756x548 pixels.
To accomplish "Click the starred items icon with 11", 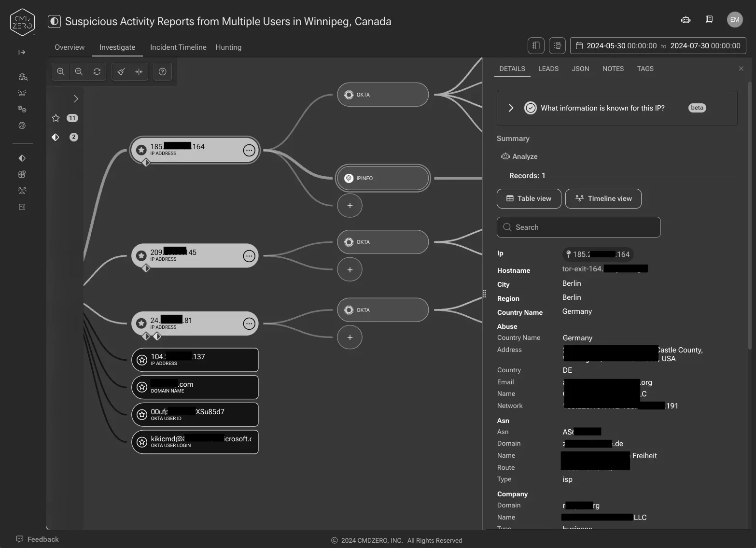I will coord(56,118).
